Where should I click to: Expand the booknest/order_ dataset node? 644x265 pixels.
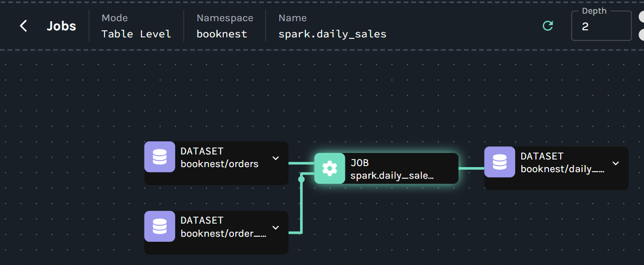click(x=276, y=228)
